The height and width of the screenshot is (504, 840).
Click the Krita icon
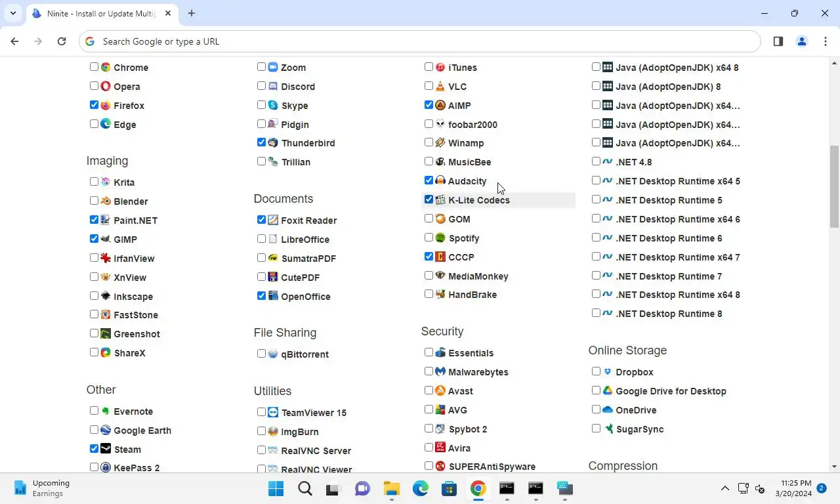(106, 182)
